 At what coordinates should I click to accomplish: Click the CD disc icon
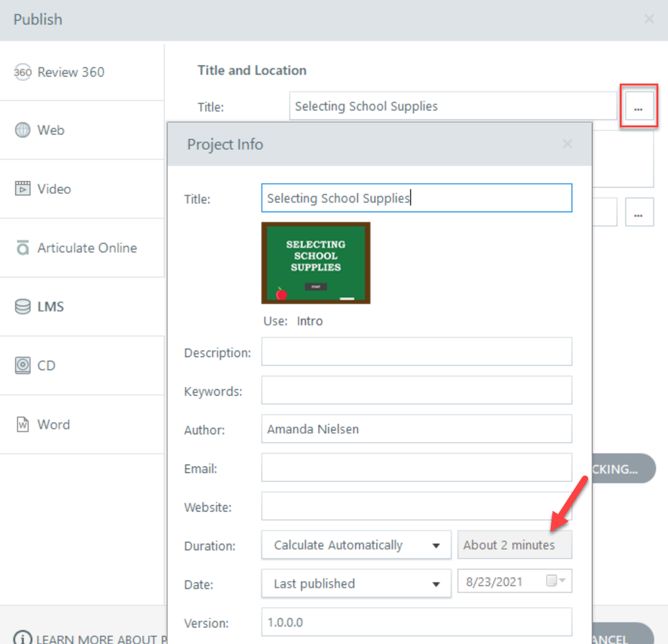[x=23, y=365]
